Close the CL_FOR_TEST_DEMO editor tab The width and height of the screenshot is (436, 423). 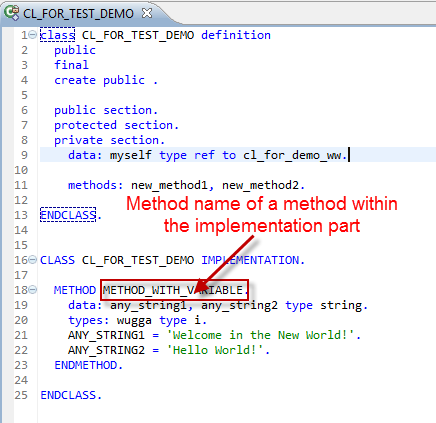(147, 13)
